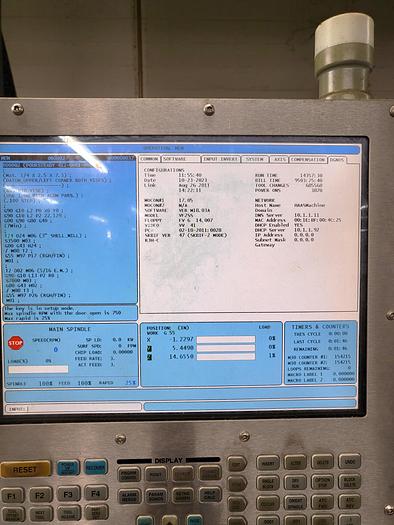Select the MAC Address value
Viewport: 394px width, 525px height.
tap(318, 220)
